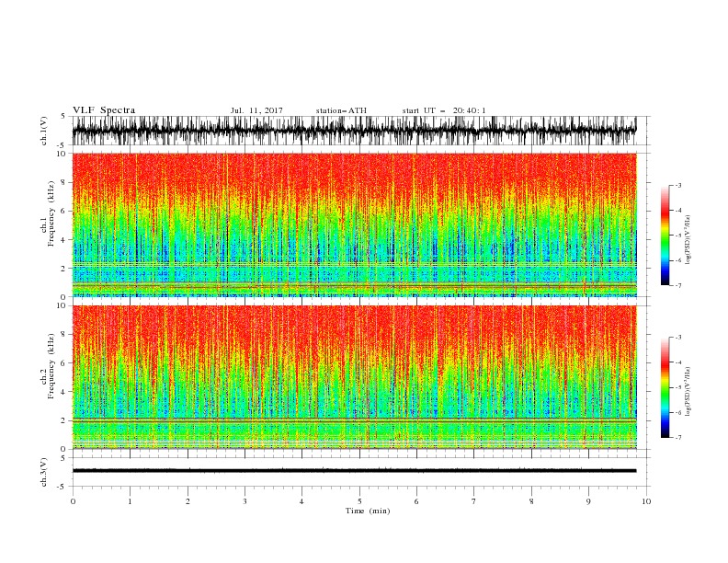Click the "VLF Spectra" plot title

pos(104,110)
